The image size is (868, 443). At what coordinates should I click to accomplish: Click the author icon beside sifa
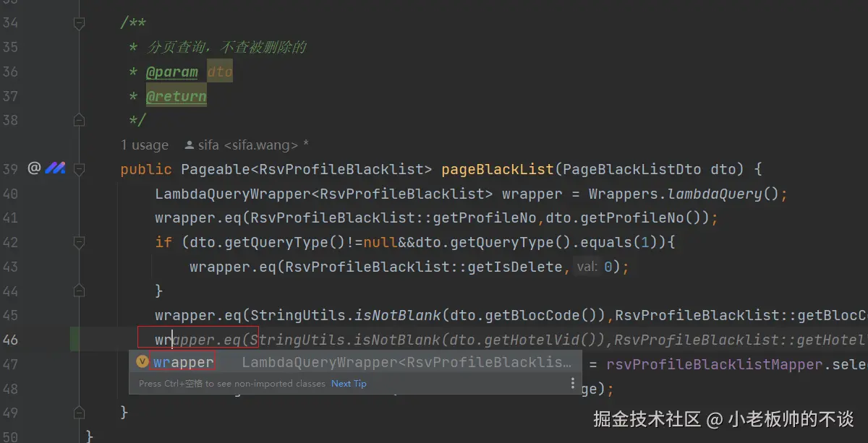190,145
